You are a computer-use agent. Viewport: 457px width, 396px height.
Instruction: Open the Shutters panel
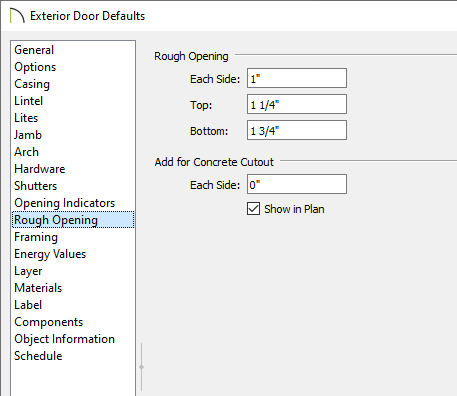[x=36, y=186]
